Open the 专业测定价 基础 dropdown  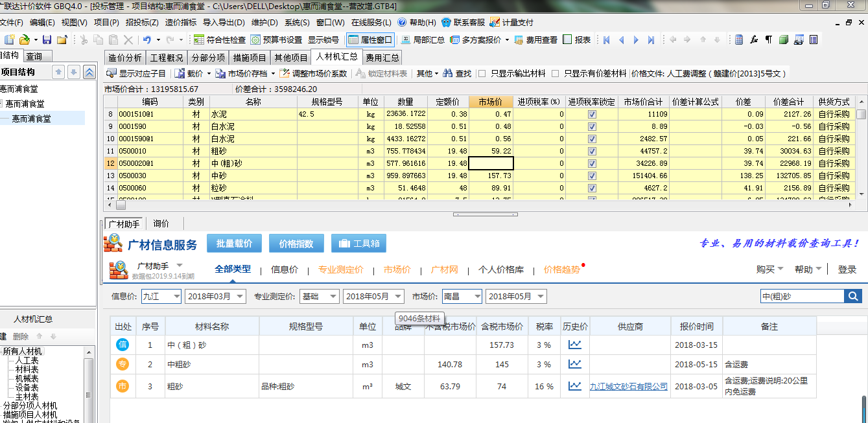coord(320,296)
